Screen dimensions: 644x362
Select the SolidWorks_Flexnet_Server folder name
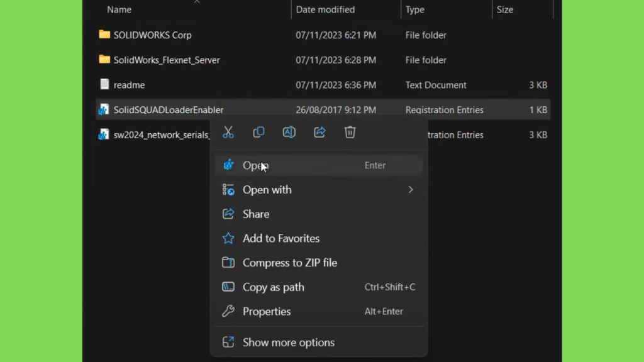[x=166, y=60]
